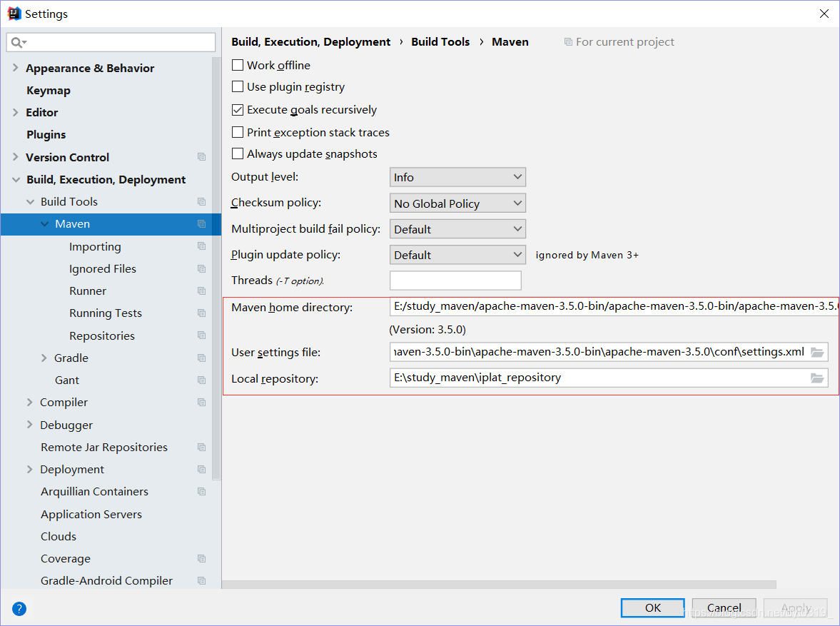
Task: Click the project-level icon beside Version Control
Action: click(x=201, y=157)
